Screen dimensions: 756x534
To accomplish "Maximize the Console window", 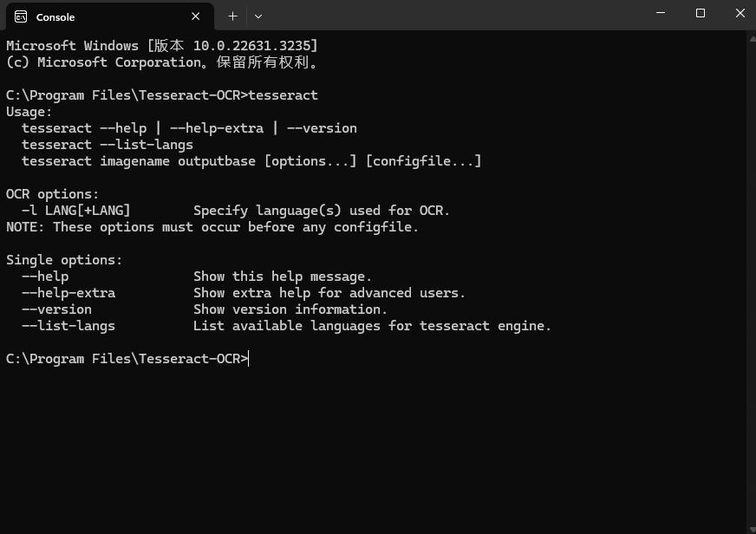I will [701, 13].
